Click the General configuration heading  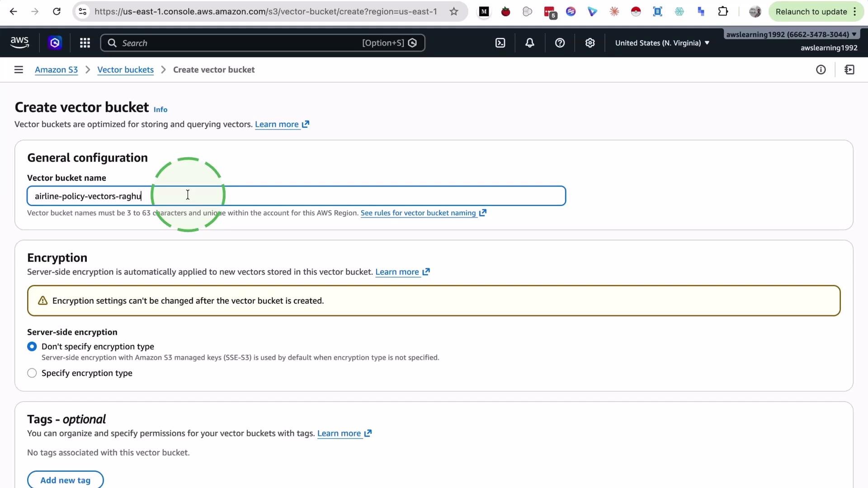pyautogui.click(x=87, y=158)
